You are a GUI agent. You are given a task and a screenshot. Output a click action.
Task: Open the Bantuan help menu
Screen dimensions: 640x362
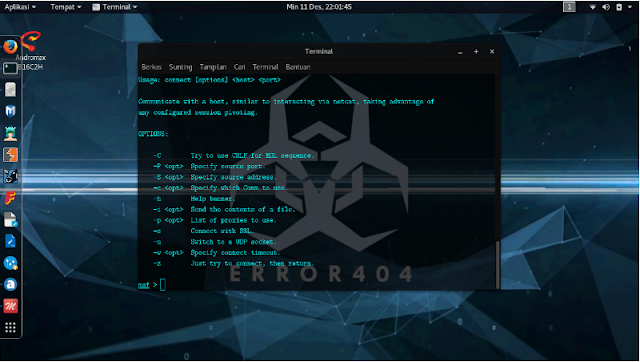pos(298,67)
